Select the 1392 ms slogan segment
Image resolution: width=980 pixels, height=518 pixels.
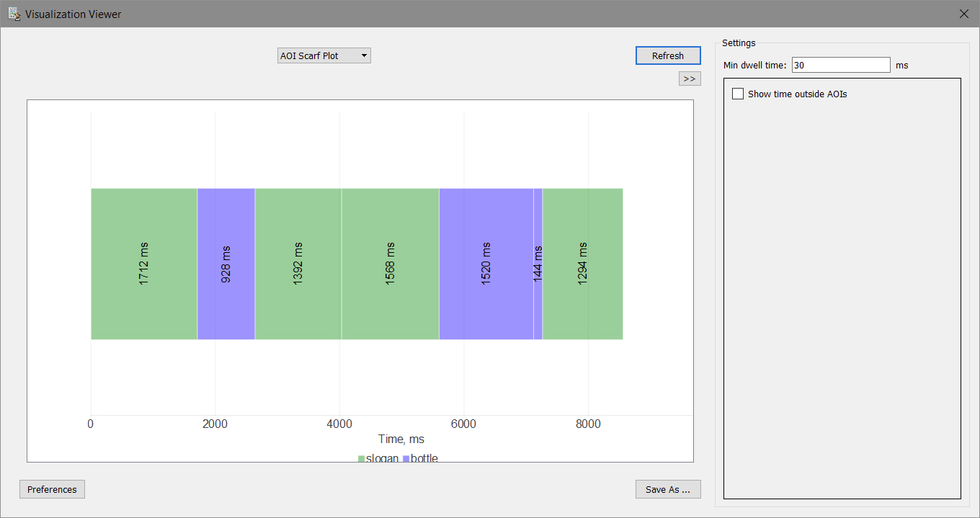tap(298, 264)
